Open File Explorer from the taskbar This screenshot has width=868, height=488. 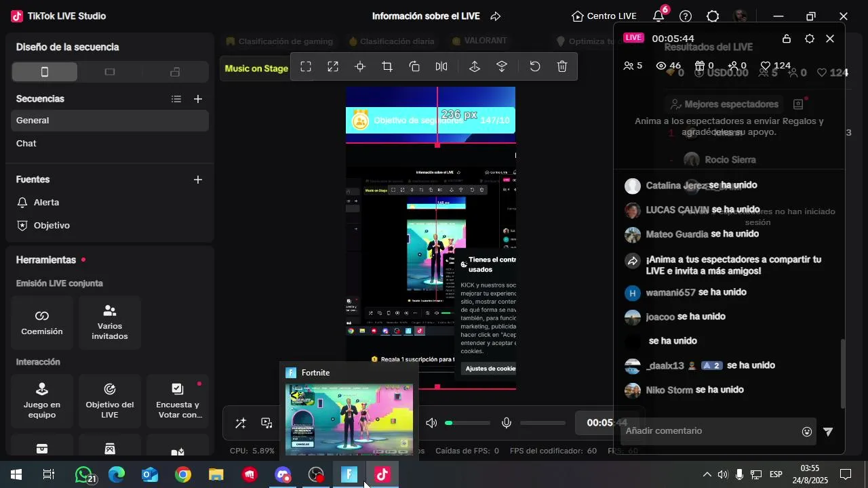[x=216, y=475]
